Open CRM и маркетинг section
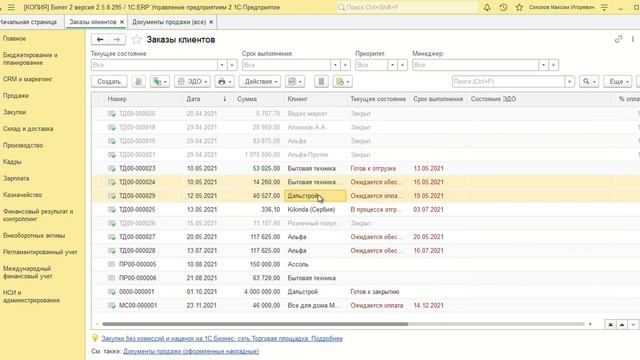Image resolution: width=640 pixels, height=360 pixels. pyautogui.click(x=27, y=79)
